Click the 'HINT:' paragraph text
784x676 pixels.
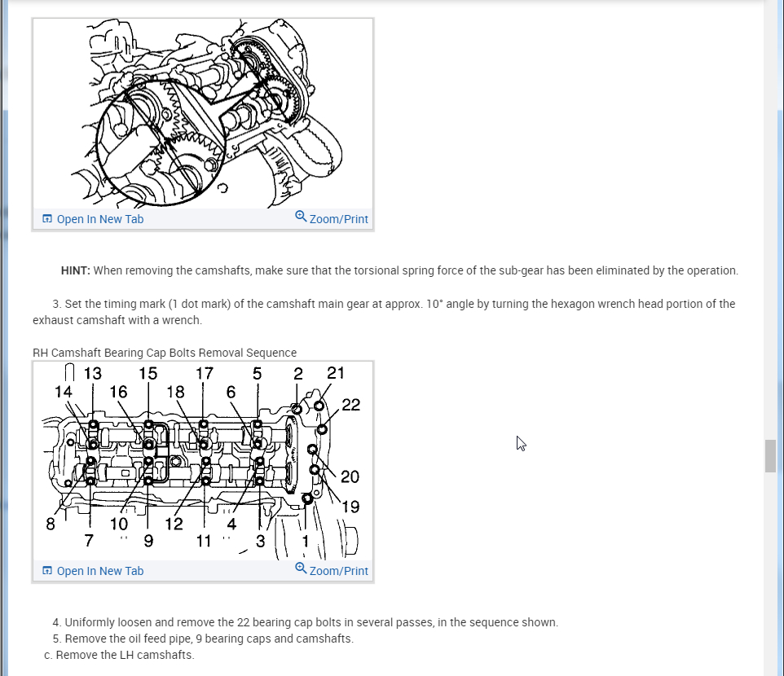[x=399, y=270]
